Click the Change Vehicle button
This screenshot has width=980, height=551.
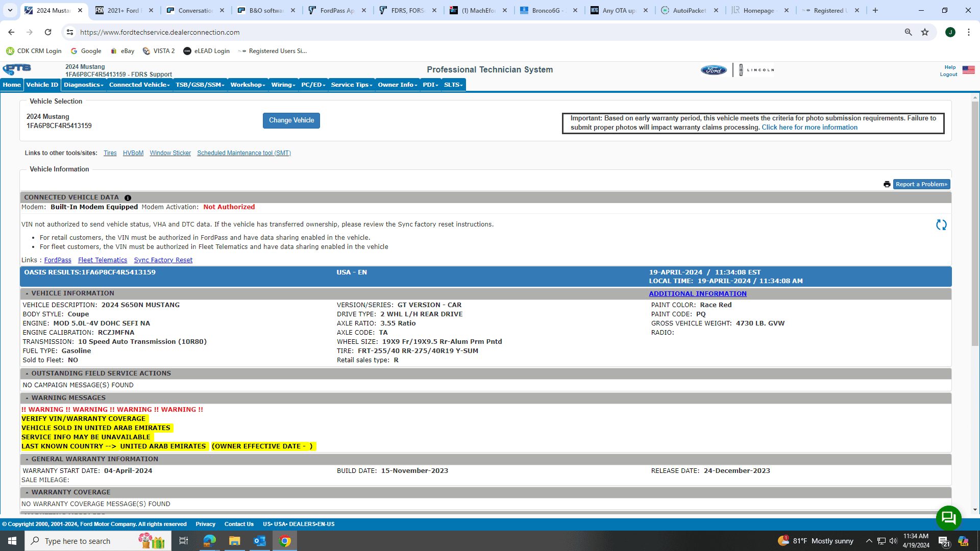291,120
